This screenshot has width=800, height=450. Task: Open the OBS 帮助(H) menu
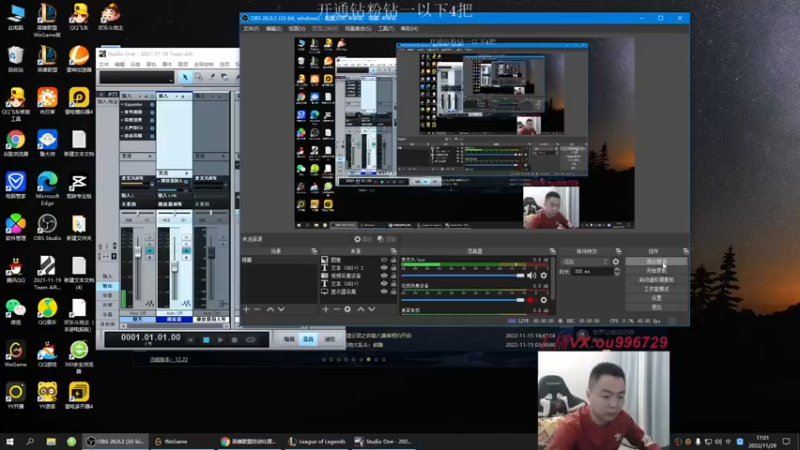409,29
